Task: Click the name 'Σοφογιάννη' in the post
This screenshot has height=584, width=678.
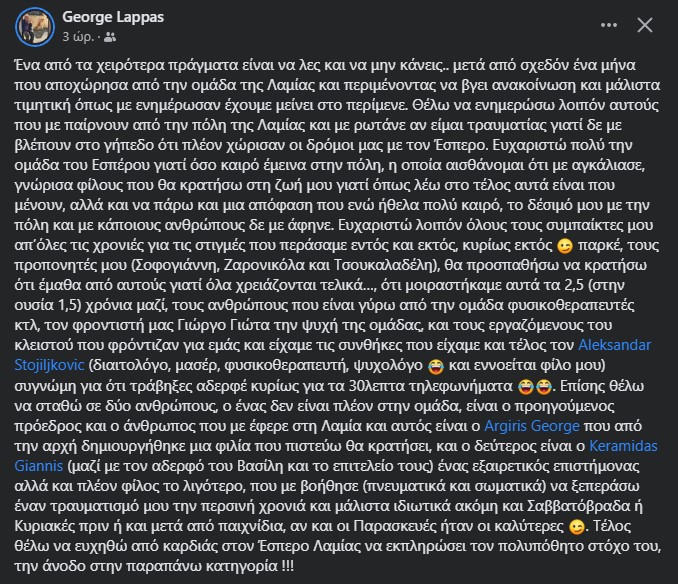Action: pyautogui.click(x=176, y=265)
